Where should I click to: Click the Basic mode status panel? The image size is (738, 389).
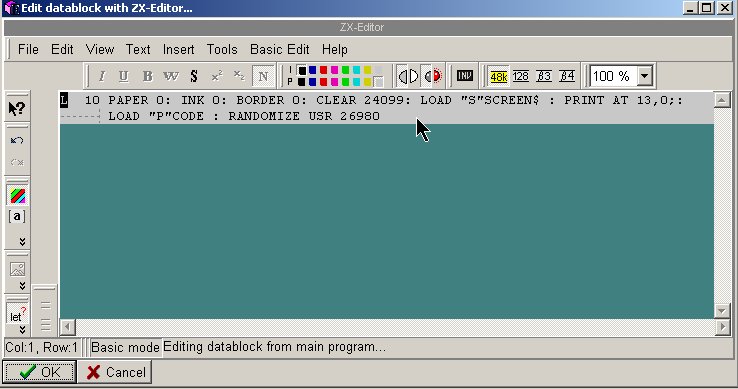(x=125, y=348)
